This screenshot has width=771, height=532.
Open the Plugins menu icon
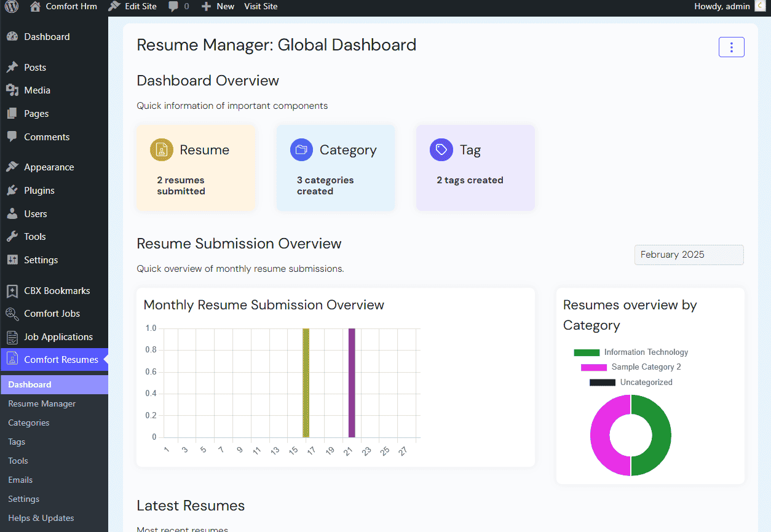pos(12,191)
